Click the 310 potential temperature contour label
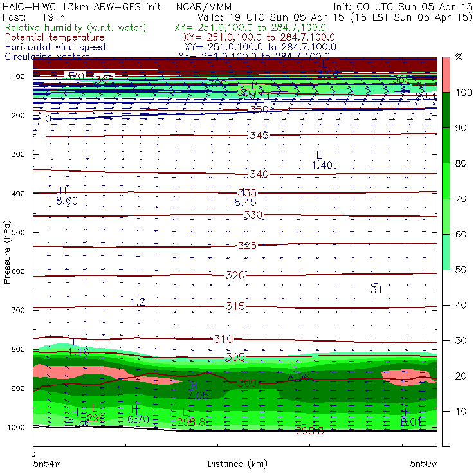This screenshot has width=476, height=476. (x=223, y=339)
